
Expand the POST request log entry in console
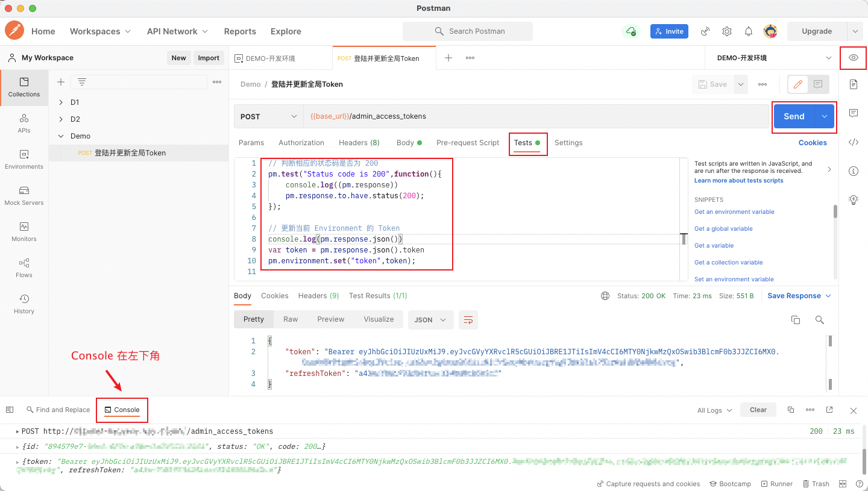tap(17, 431)
